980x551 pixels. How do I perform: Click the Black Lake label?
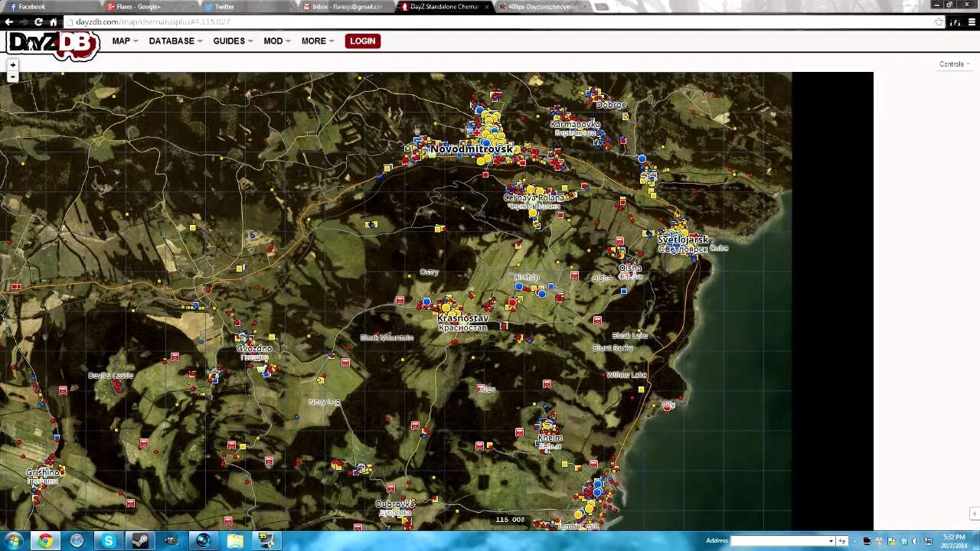pos(630,335)
